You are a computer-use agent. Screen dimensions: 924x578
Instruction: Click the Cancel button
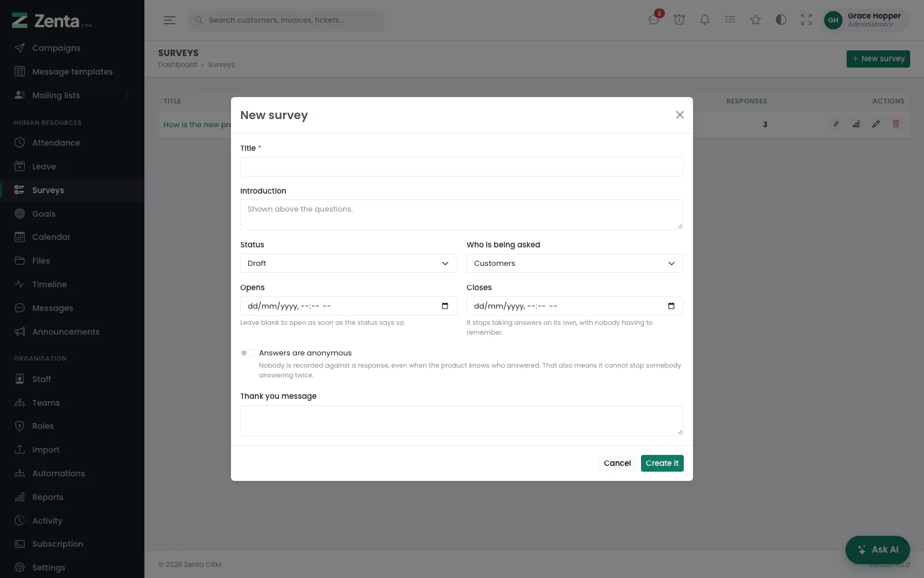click(x=617, y=463)
